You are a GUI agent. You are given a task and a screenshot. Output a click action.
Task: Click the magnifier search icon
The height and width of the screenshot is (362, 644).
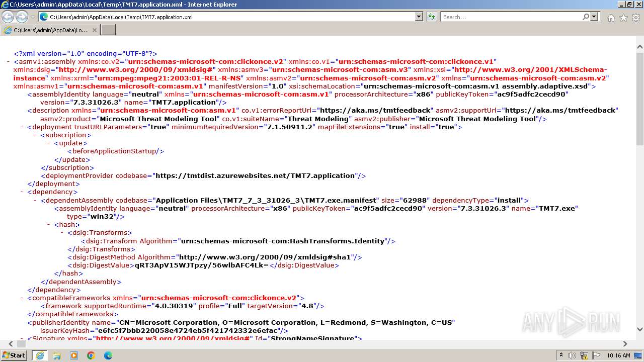586,17
